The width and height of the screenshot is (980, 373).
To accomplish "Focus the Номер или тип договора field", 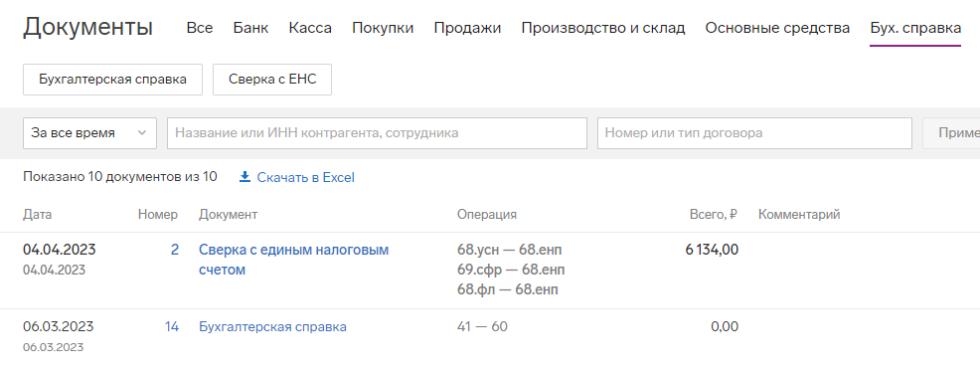I will [x=754, y=133].
